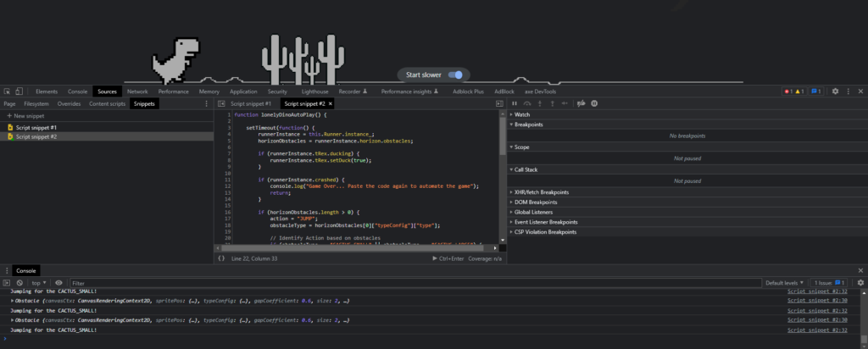The image size is (868, 349).
Task: Click the red error count badge
Action: click(788, 91)
